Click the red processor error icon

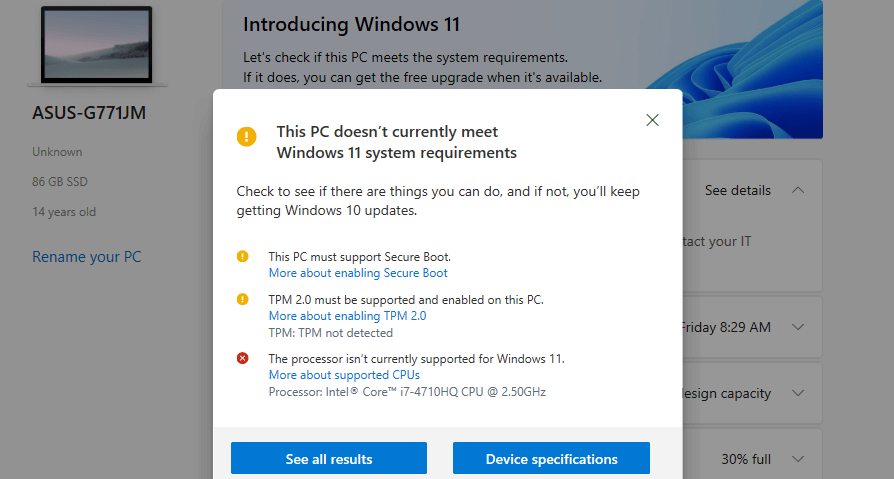coord(242,358)
